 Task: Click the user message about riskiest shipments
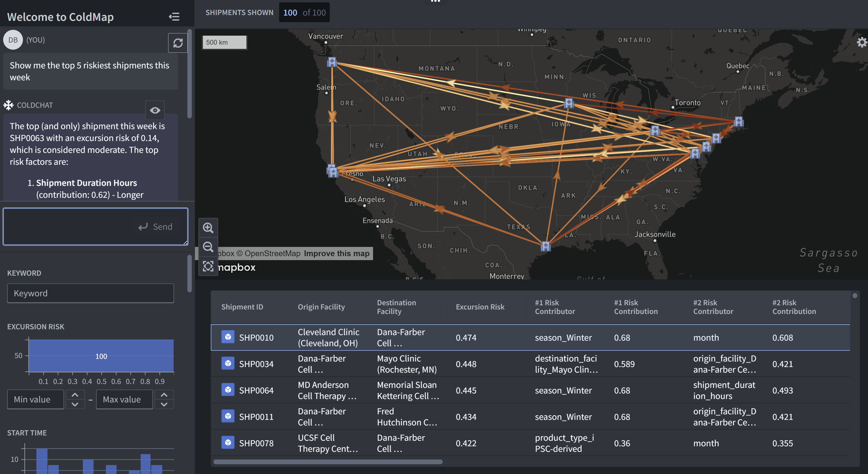click(x=91, y=71)
